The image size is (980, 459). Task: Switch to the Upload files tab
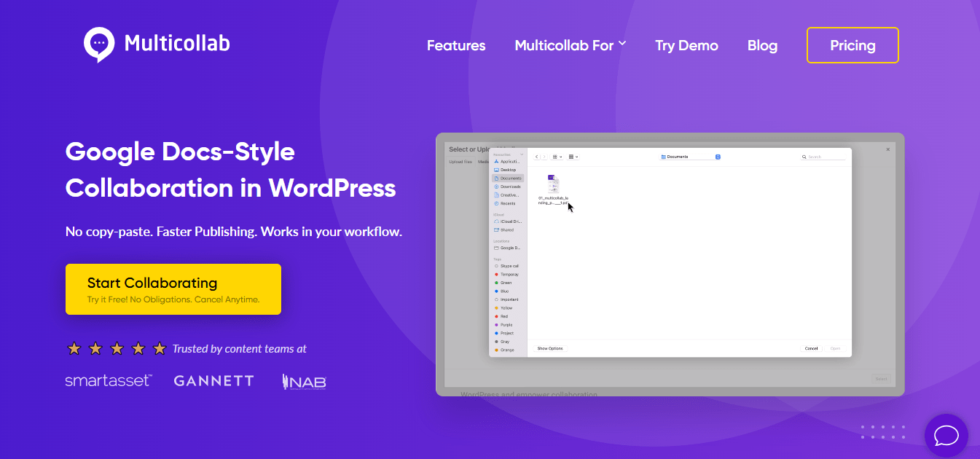(x=460, y=162)
